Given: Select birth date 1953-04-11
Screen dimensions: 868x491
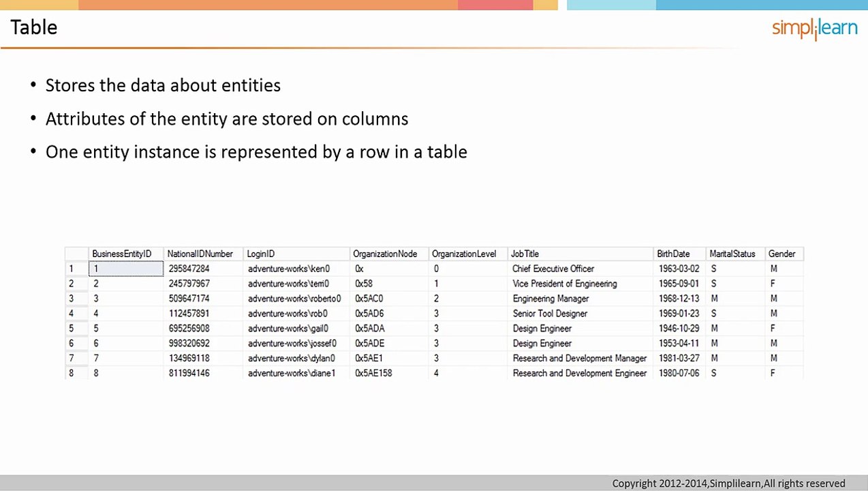Looking at the screenshot, I should tap(679, 344).
